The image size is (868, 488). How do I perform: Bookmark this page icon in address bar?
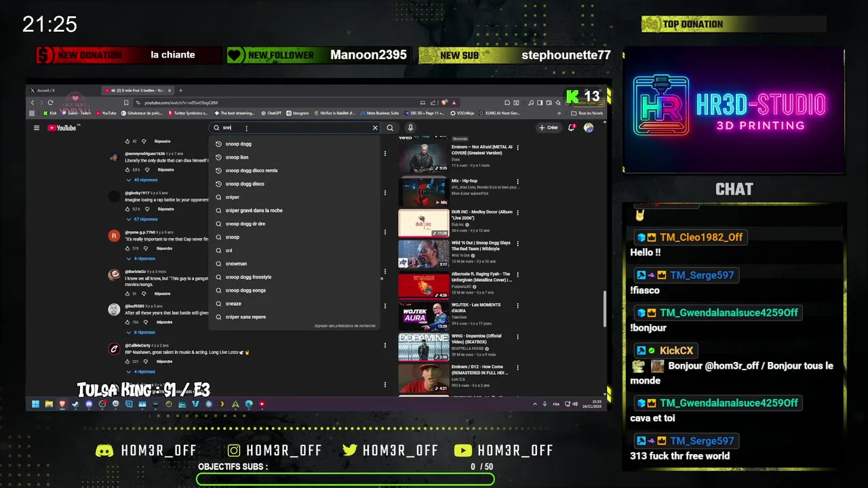tap(126, 102)
